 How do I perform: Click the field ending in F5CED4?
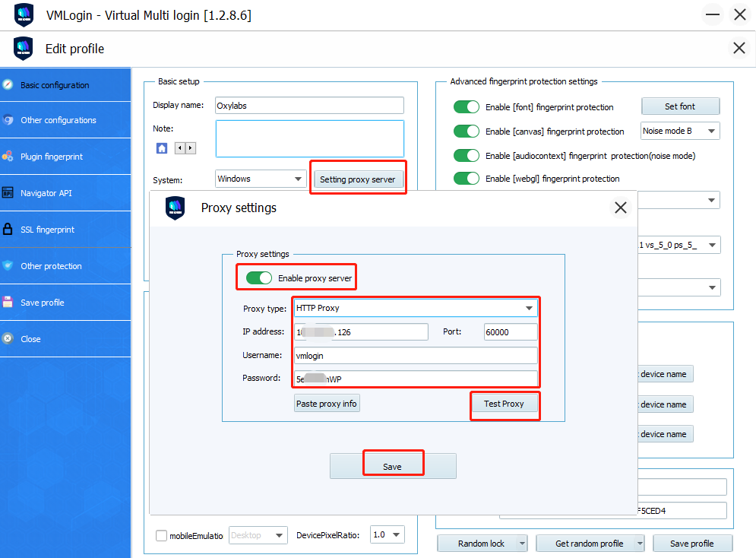[x=682, y=511]
